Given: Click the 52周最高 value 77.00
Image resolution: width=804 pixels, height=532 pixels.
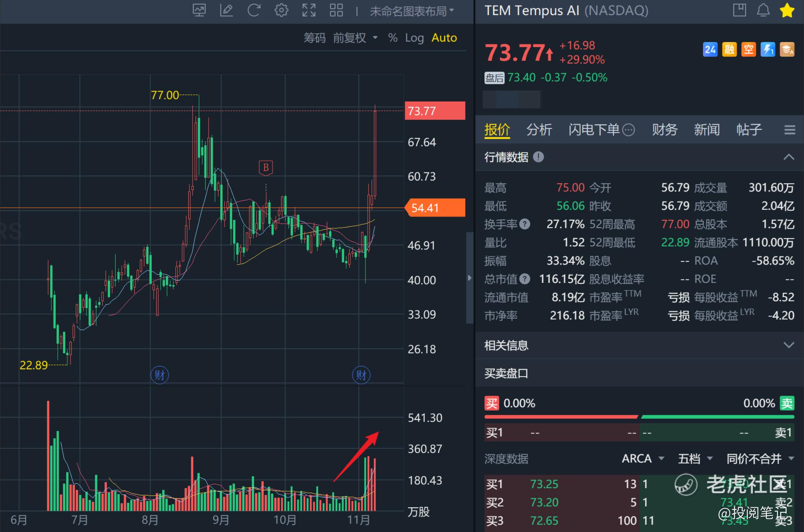Looking at the screenshot, I should [x=675, y=224].
